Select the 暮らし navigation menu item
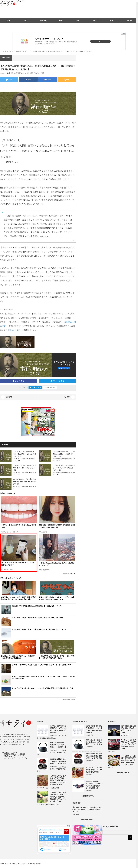138x868 pixels. click(x=112, y=21)
